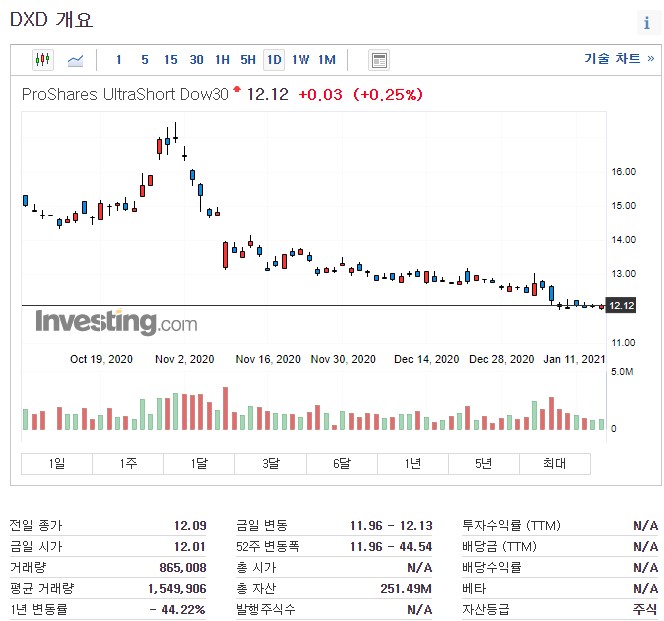Click the 전일 종가 value 12.09
This screenshot has height=621, width=664.
point(190,526)
